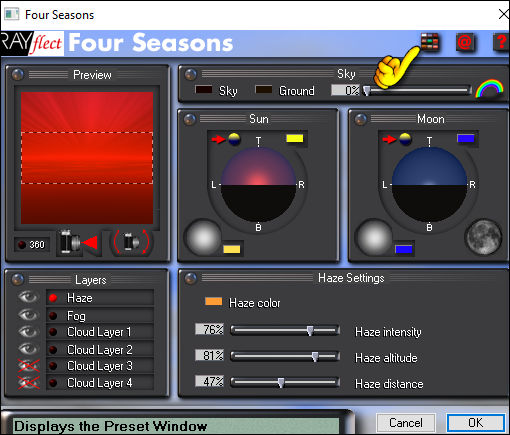This screenshot has width=510, height=435.
Task: Click the 47% haze distance field
Action: (x=210, y=381)
